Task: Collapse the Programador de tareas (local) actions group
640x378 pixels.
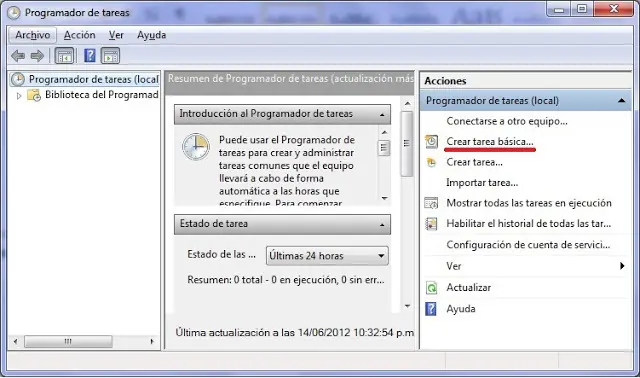Action: point(622,100)
